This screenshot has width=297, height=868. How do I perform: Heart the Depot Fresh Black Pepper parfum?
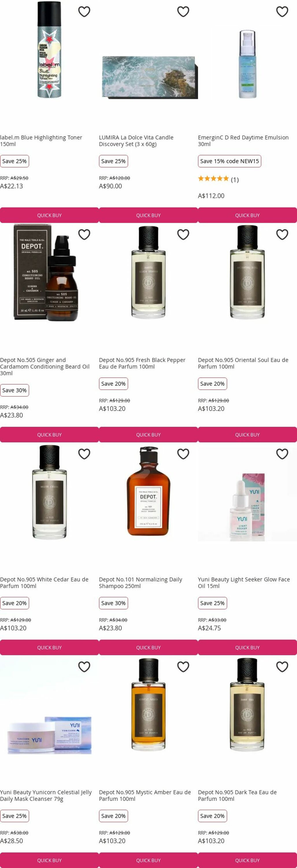point(183,234)
